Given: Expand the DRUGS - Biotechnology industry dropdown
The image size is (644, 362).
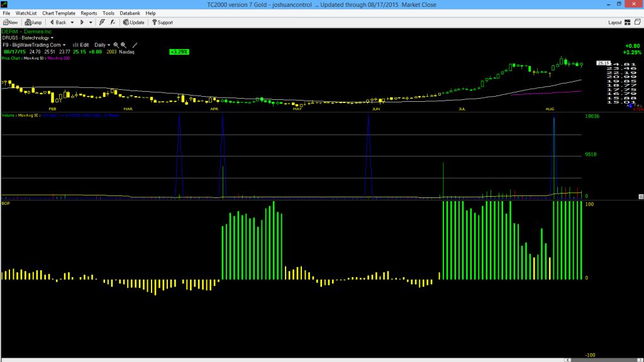Looking at the screenshot, I should (x=28, y=38).
